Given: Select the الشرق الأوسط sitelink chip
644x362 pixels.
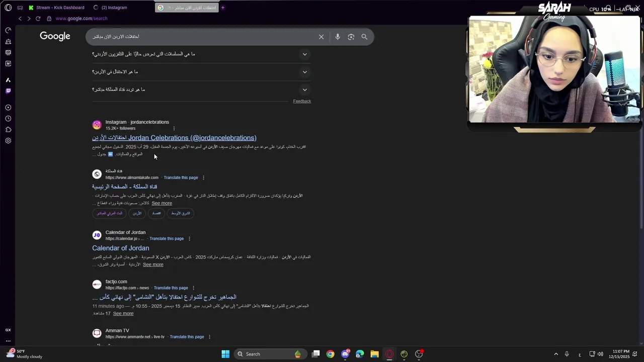Looking at the screenshot, I should coord(180,213).
